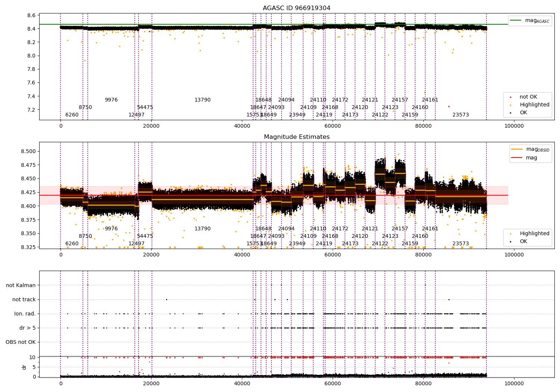Click obsid label 24094 in middle plot
This screenshot has width=560, height=392.
click(286, 229)
